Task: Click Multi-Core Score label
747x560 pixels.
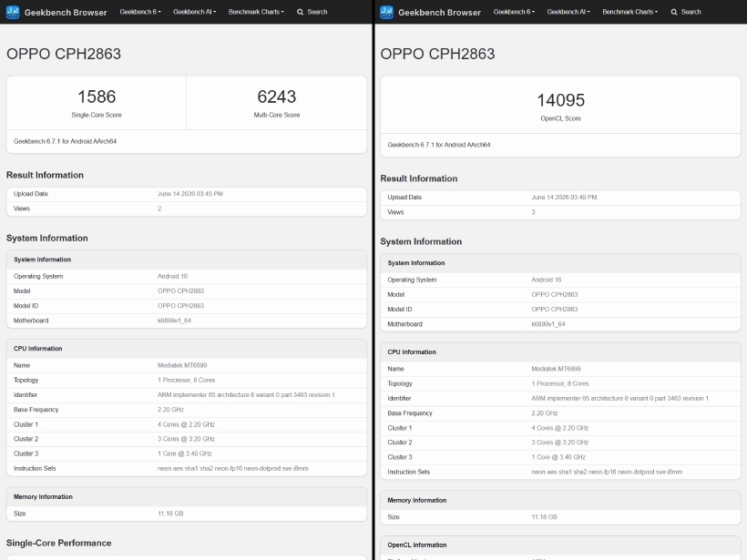Action: (x=277, y=115)
